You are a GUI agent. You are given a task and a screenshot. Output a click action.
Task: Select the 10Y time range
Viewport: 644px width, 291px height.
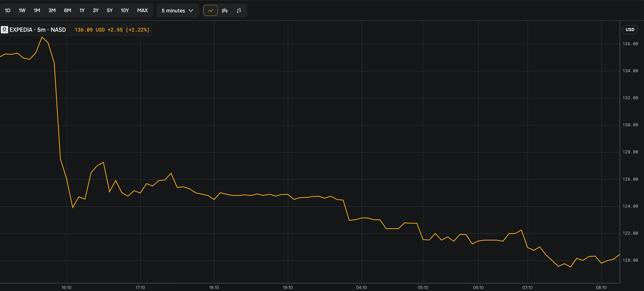(125, 11)
